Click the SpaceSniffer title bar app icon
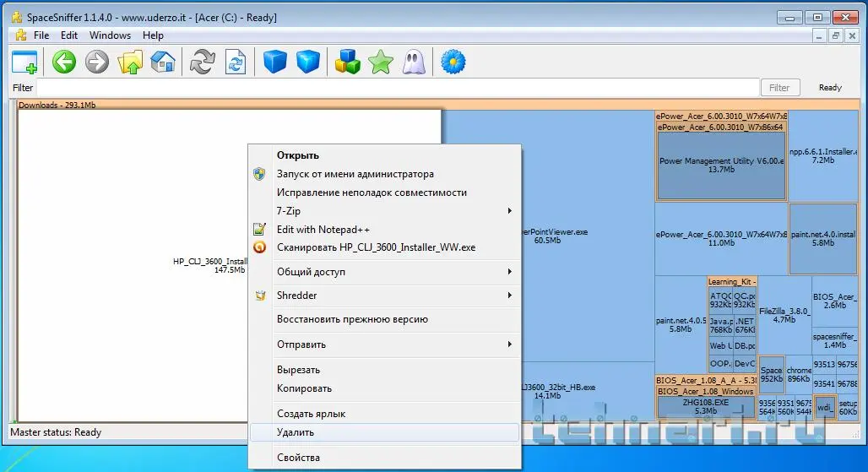868x472 pixels. point(17,17)
